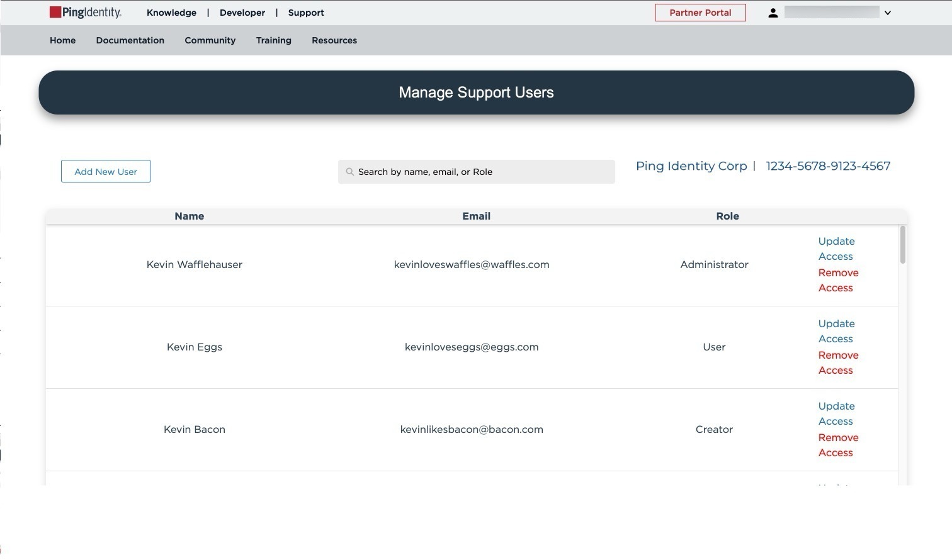Select kevinloveseggs@eggs.com email
952x560 pixels.
click(x=472, y=347)
